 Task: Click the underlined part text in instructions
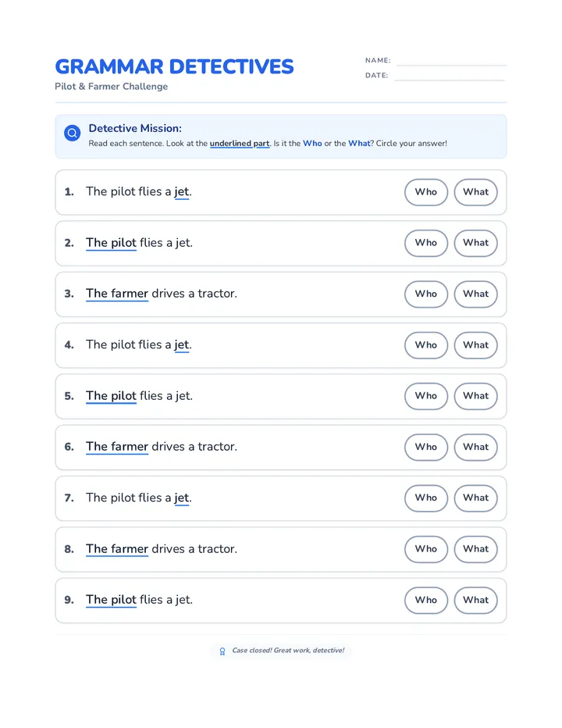240,144
